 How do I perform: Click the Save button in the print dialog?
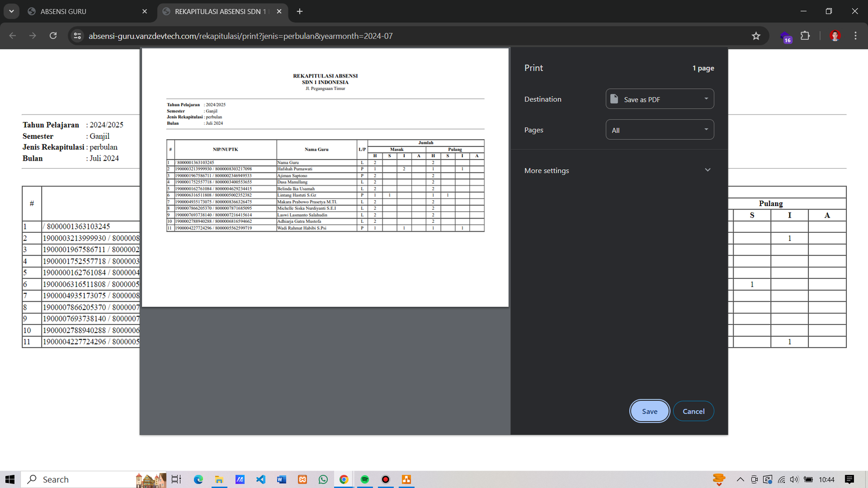click(649, 411)
